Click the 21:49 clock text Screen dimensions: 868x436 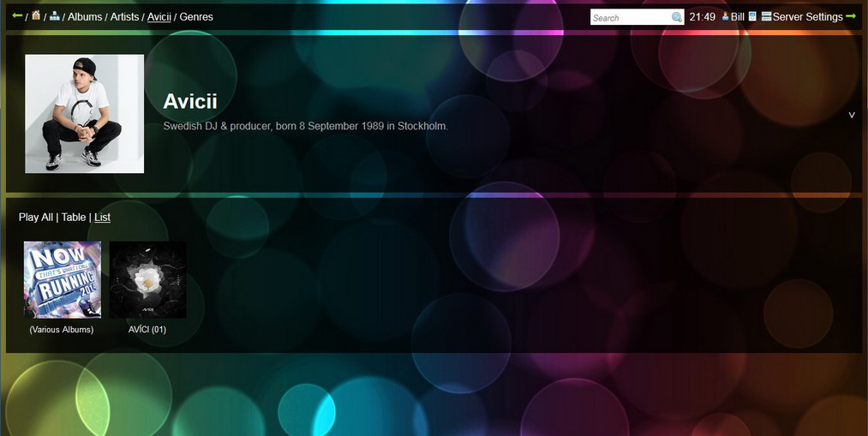pos(703,16)
